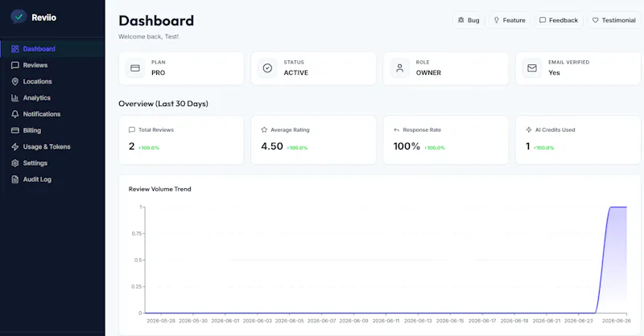
Task: Click the Billing card icon in sidebar
Action: (15, 130)
